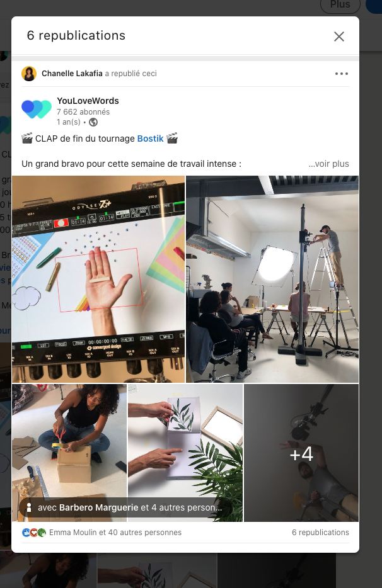Click the globe visibility icon
The height and width of the screenshot is (588, 382).
pyautogui.click(x=93, y=122)
